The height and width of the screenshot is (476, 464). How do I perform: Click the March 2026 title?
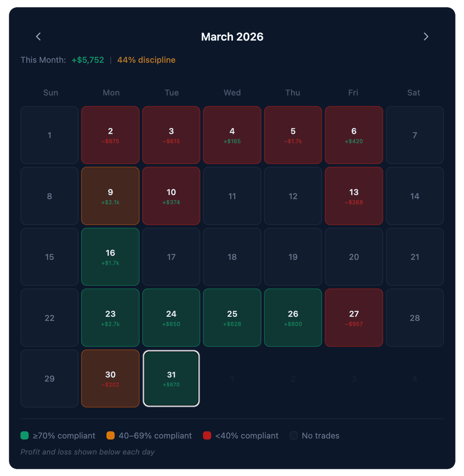click(232, 36)
